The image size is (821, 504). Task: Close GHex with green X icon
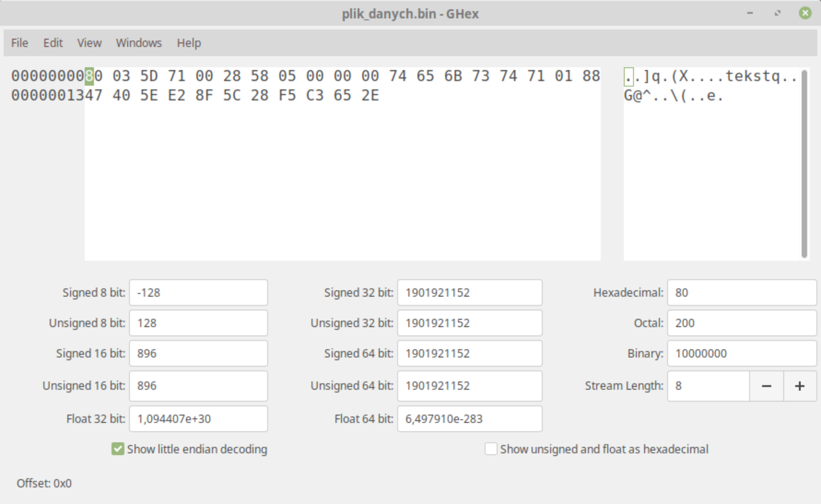[x=805, y=13]
